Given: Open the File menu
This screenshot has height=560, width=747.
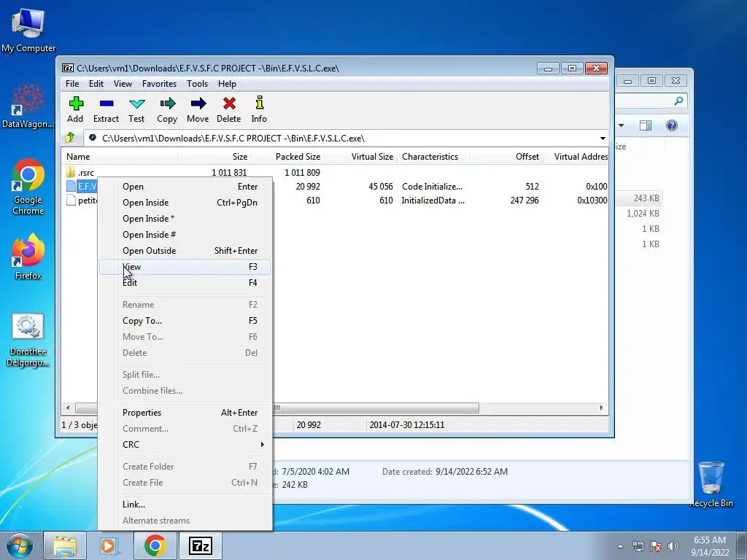Looking at the screenshot, I should 72,83.
